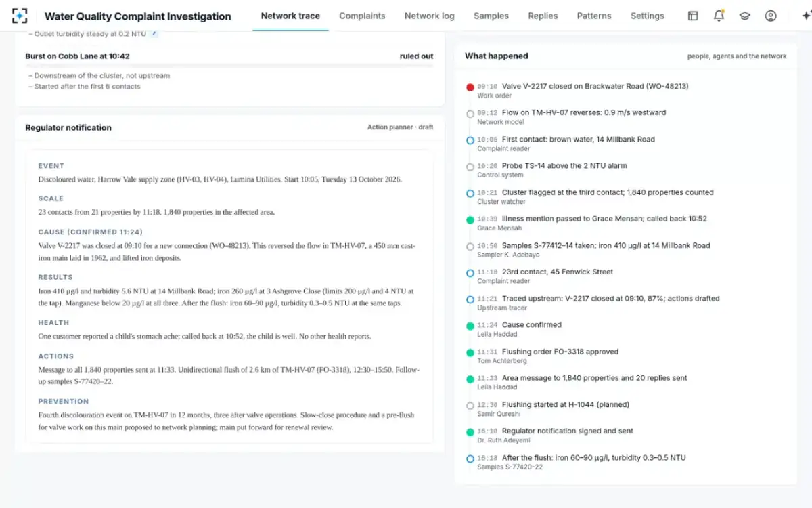
Task: Open the Network log tab
Action: pos(430,16)
